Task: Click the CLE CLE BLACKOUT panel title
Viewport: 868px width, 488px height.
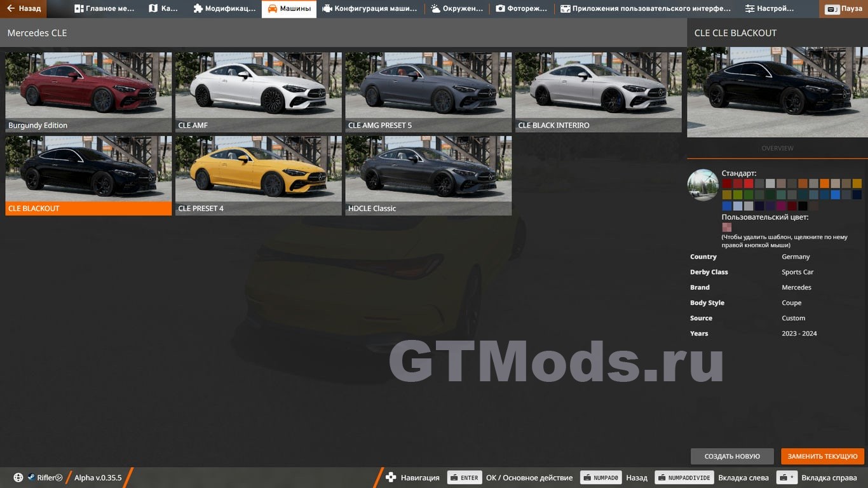Action: point(735,33)
